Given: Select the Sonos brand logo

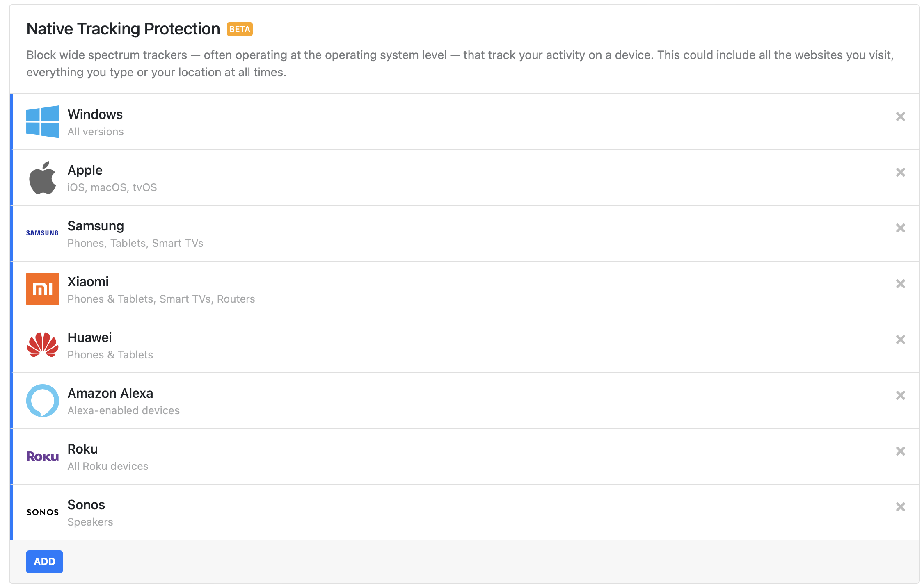Looking at the screenshot, I should [42, 512].
